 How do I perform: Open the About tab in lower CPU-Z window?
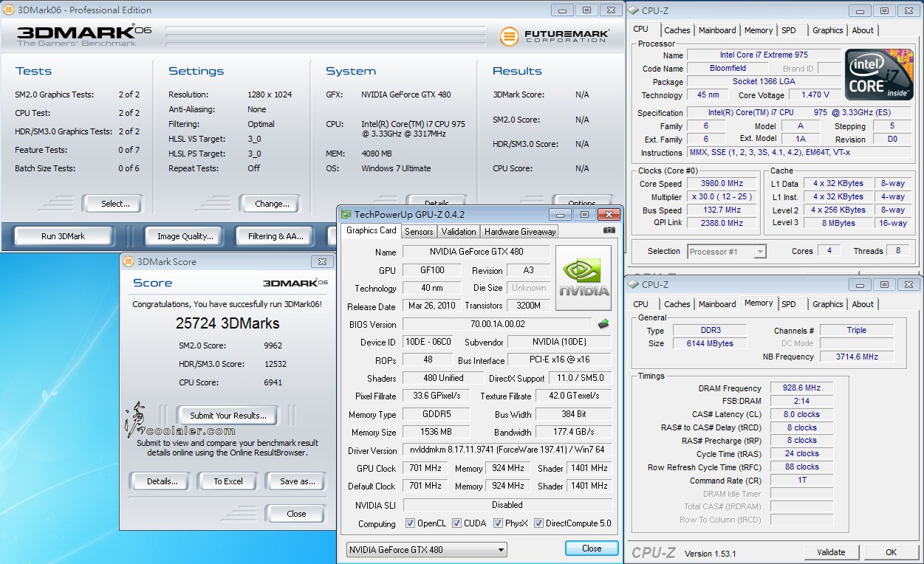click(863, 304)
